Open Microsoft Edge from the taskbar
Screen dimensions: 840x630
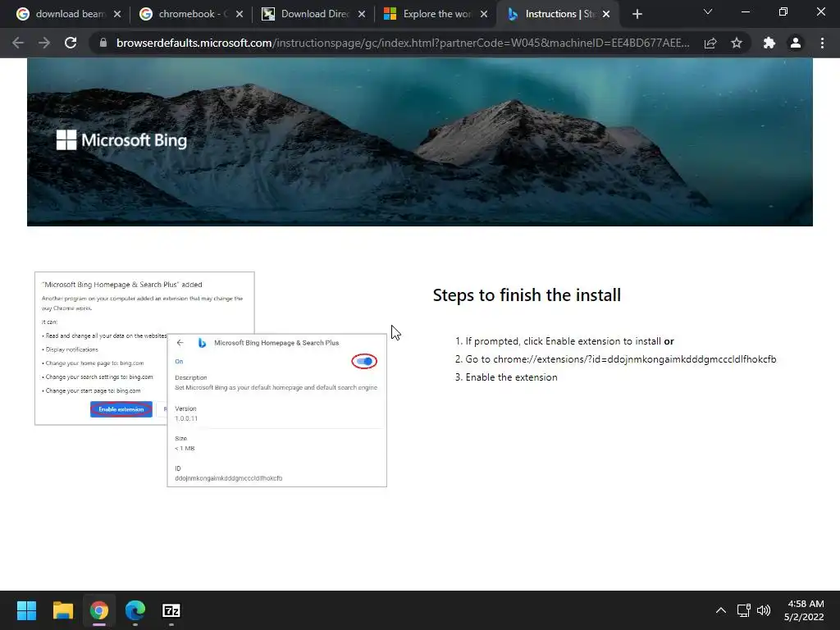[x=135, y=610]
